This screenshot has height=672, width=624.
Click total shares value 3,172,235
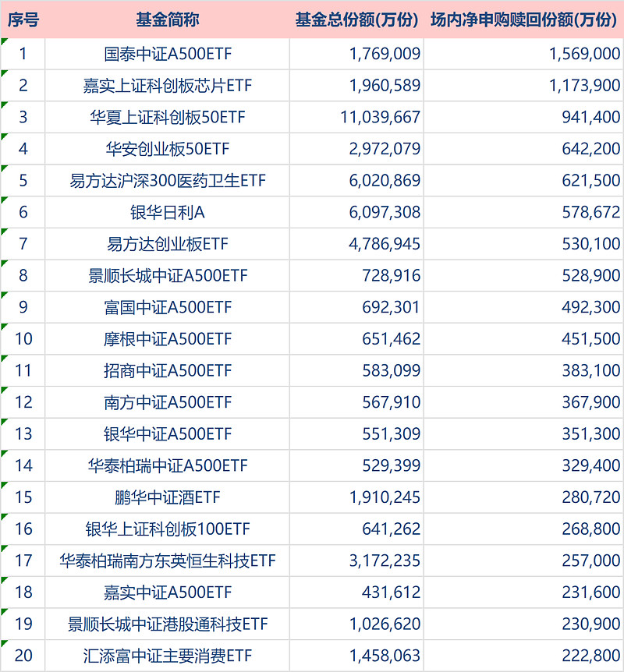point(385,561)
